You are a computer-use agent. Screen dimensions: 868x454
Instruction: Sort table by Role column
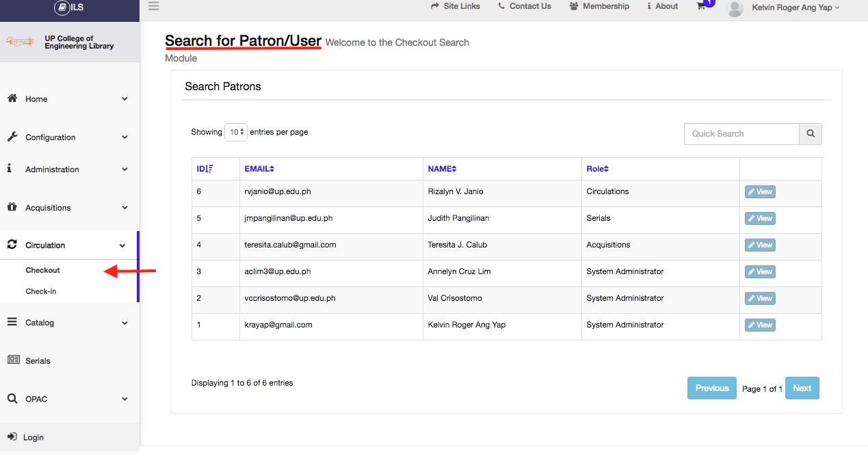(x=597, y=169)
